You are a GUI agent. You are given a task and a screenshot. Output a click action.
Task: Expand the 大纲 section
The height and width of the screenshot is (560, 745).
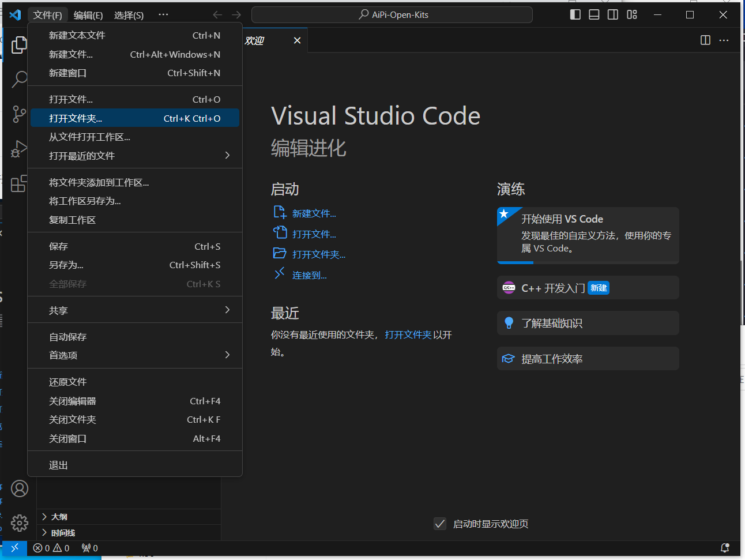tap(129, 517)
